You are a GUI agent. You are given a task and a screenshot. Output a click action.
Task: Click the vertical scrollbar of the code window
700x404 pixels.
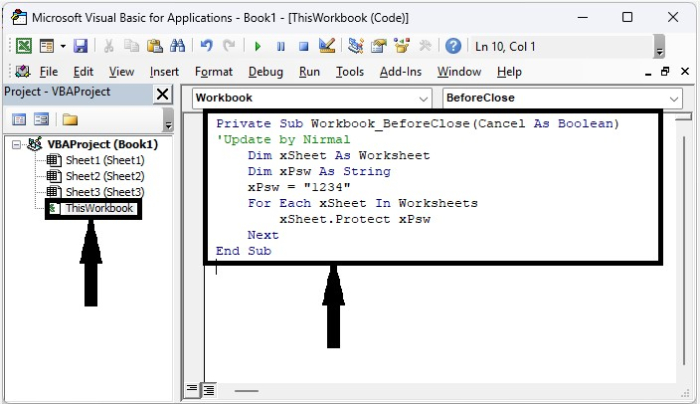pyautogui.click(x=683, y=251)
